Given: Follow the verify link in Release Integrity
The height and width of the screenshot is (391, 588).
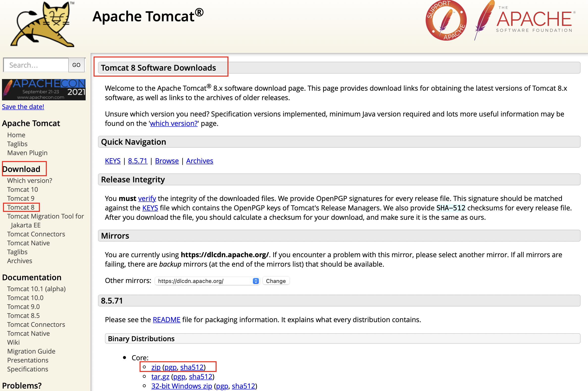Looking at the screenshot, I should (x=147, y=199).
